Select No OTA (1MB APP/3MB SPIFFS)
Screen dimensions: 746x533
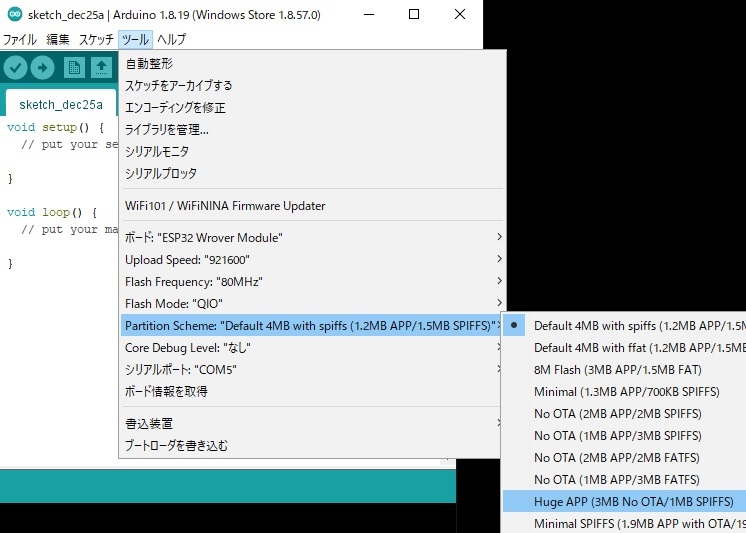pos(624,435)
